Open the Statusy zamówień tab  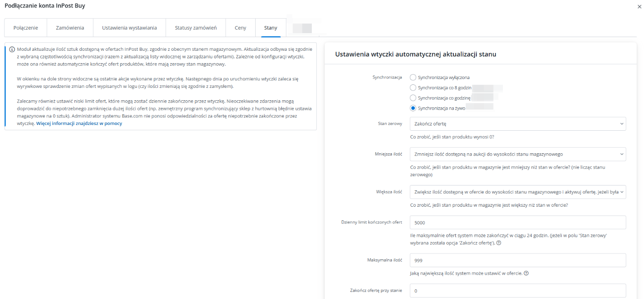pos(195,28)
